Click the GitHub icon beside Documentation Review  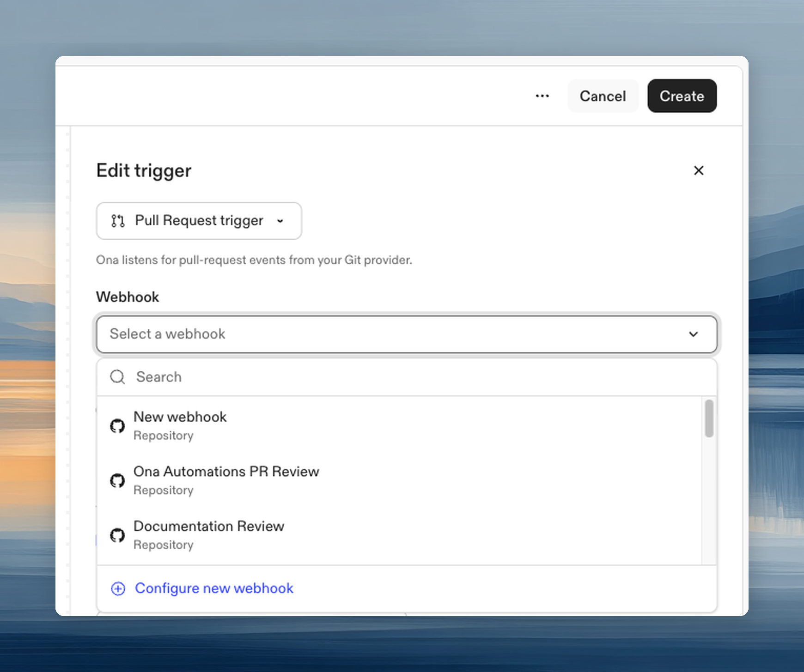[x=118, y=535]
